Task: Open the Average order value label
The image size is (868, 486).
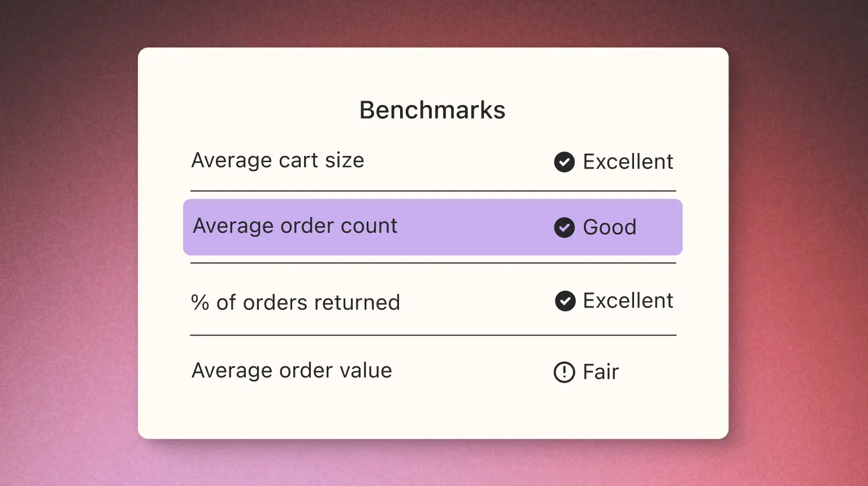Action: pos(292,371)
